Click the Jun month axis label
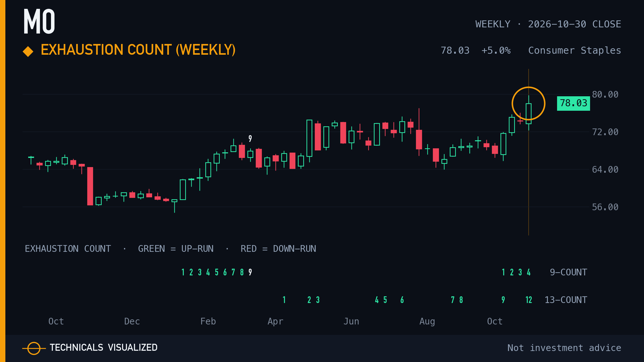644x362 pixels. tap(351, 321)
